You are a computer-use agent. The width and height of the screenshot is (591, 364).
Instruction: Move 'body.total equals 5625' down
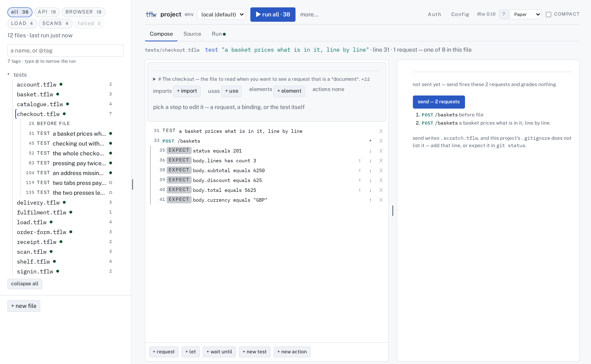point(370,190)
